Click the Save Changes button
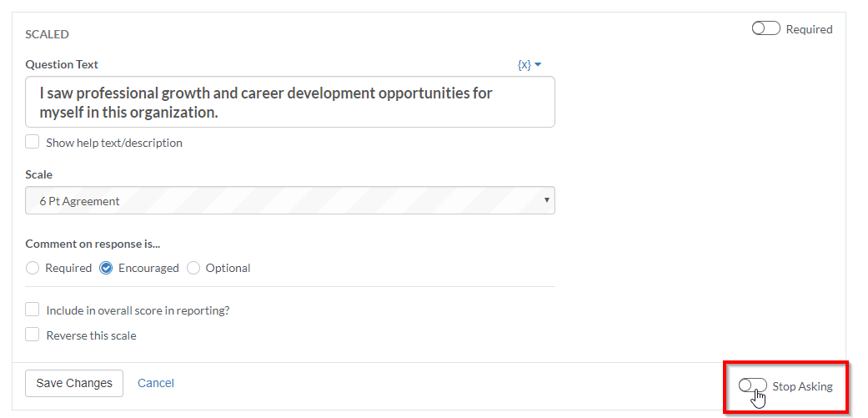 coord(74,383)
